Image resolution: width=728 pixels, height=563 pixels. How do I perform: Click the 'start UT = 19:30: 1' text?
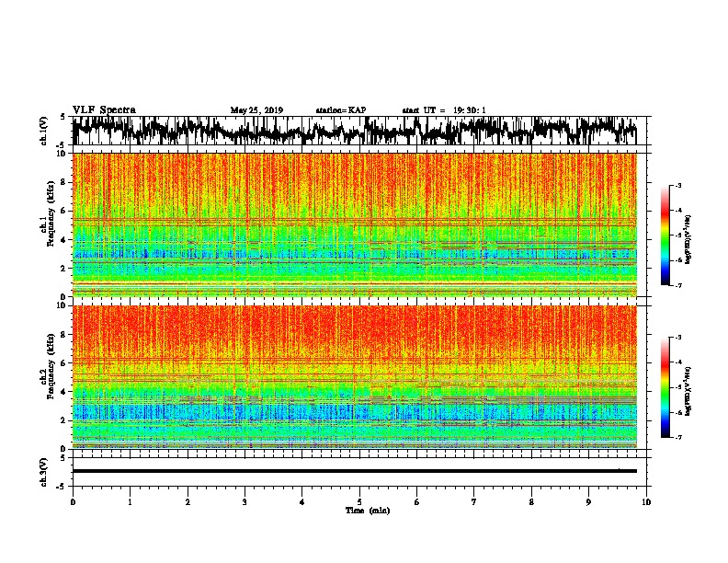[444, 110]
